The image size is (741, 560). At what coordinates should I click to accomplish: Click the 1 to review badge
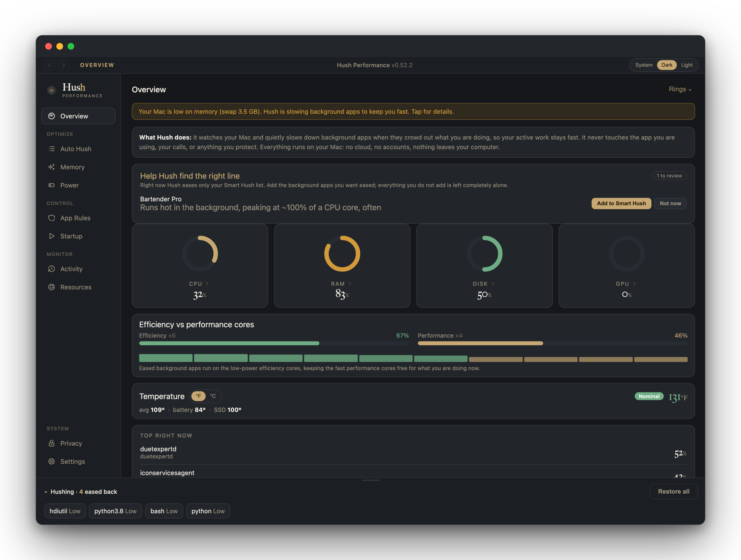pyautogui.click(x=669, y=175)
